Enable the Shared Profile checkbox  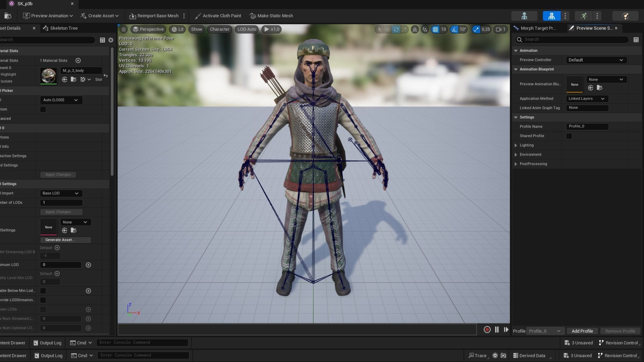tap(569, 136)
